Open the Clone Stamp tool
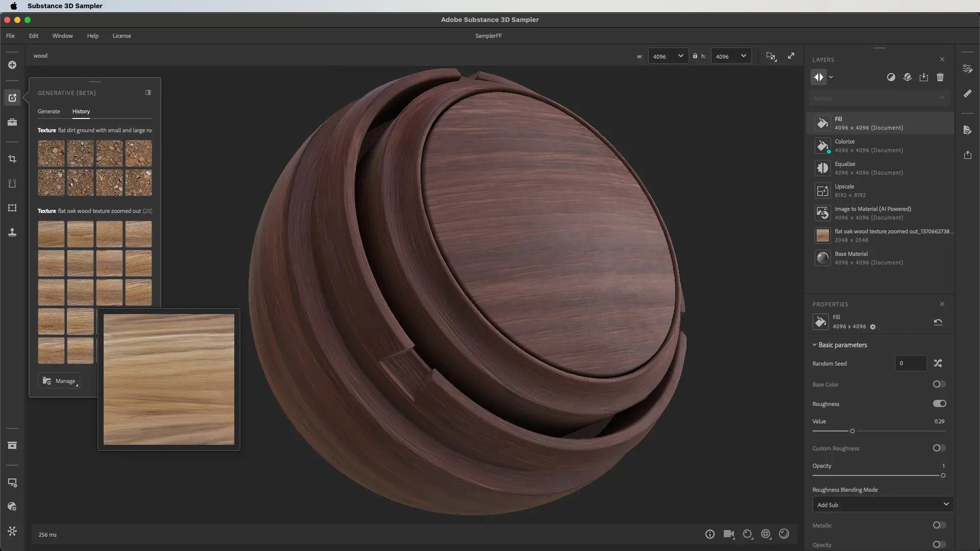This screenshot has width=980, height=551. pos(12,232)
